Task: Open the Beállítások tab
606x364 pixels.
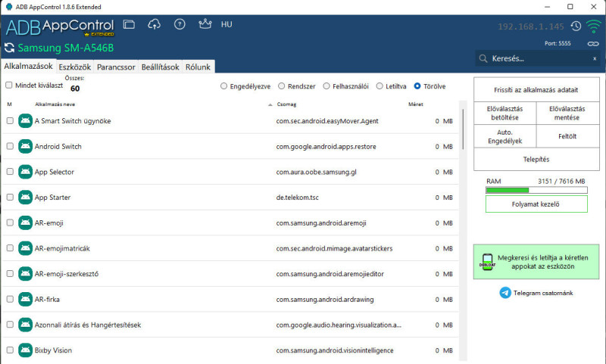Action: 160,67
